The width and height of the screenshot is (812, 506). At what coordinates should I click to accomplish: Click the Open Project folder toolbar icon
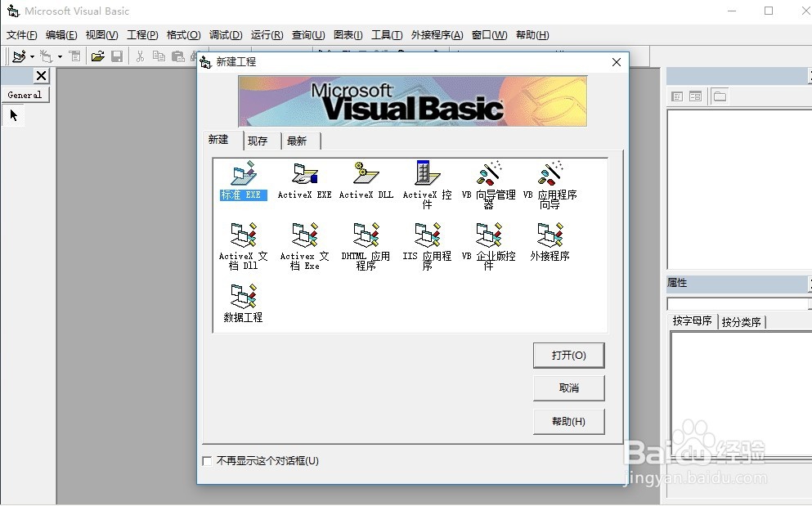(x=97, y=56)
